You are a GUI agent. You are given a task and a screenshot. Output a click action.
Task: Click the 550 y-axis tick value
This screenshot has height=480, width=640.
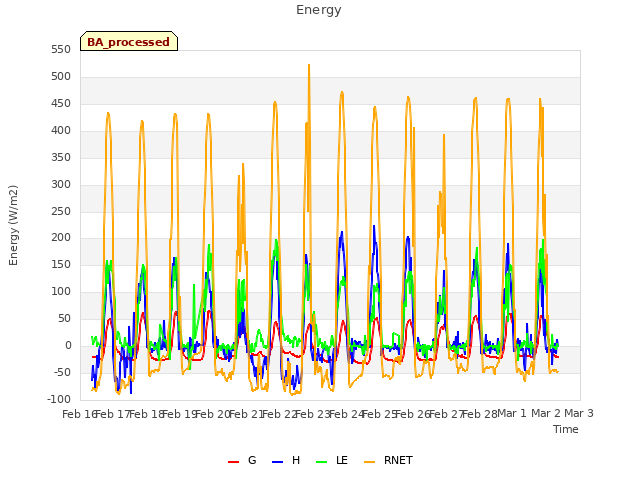61,50
